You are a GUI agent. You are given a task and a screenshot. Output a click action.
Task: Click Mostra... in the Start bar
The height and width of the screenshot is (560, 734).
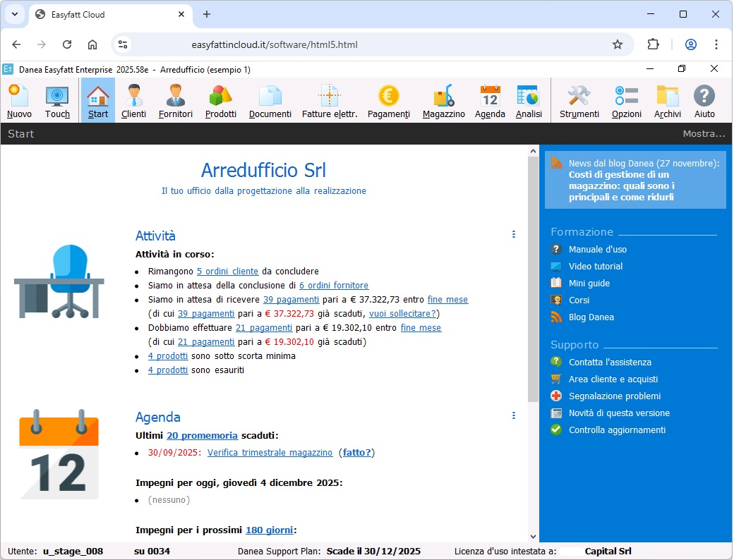[703, 134]
